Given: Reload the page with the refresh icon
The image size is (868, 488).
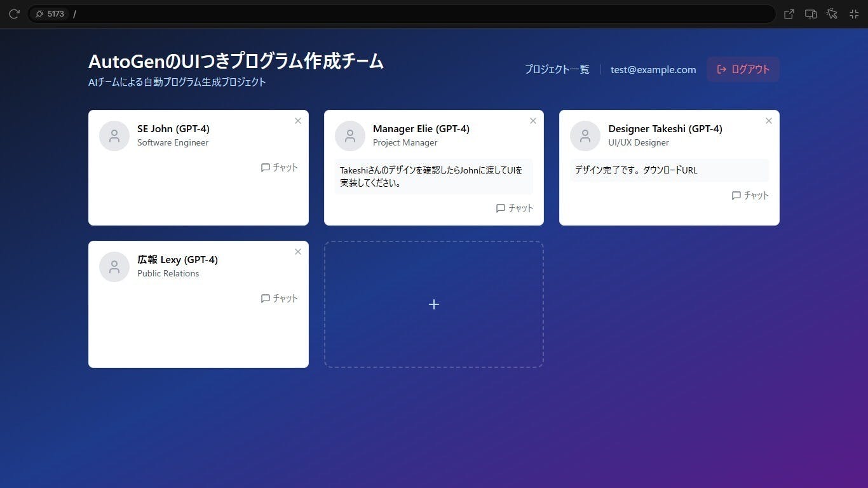Looking at the screenshot, I should click(x=14, y=13).
